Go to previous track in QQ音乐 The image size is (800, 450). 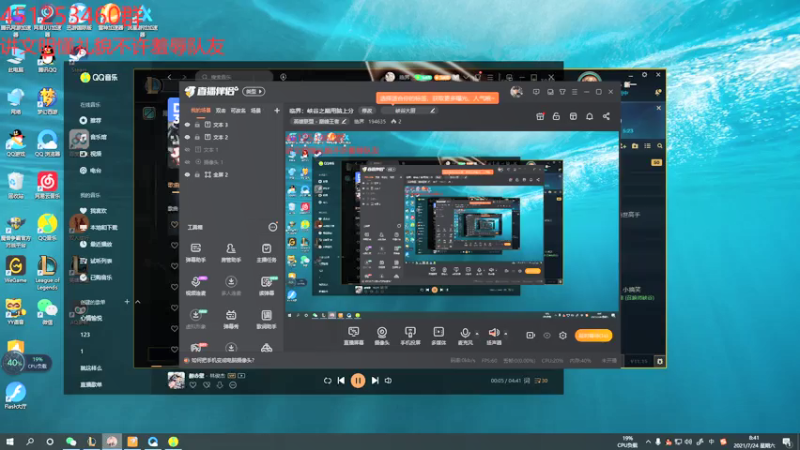pyautogui.click(x=341, y=381)
